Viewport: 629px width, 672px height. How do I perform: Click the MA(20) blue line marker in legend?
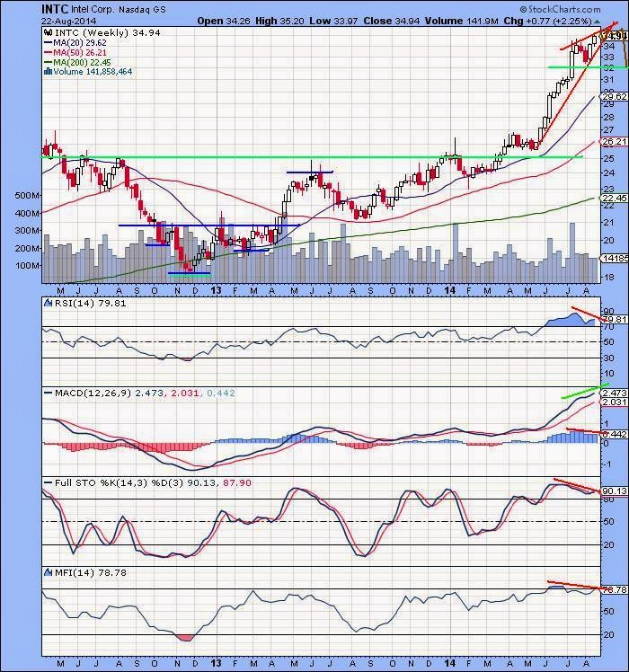[x=48, y=42]
